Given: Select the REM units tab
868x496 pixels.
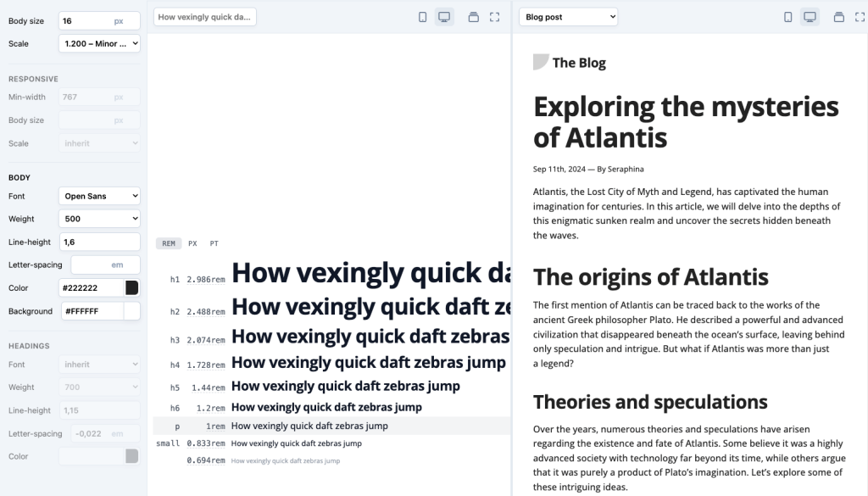Looking at the screenshot, I should (169, 243).
